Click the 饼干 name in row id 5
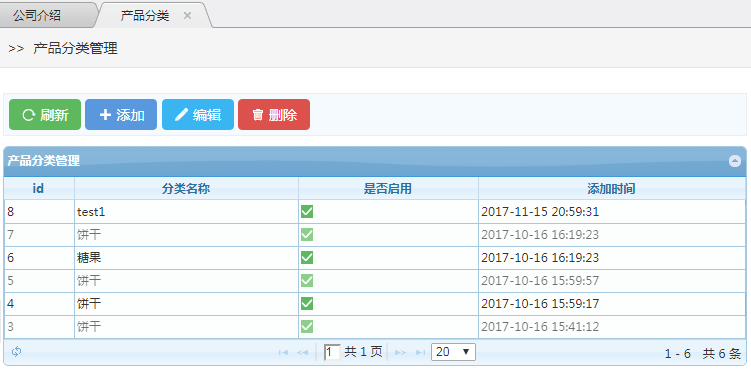Viewport: 751px width, 369px height. [89, 281]
